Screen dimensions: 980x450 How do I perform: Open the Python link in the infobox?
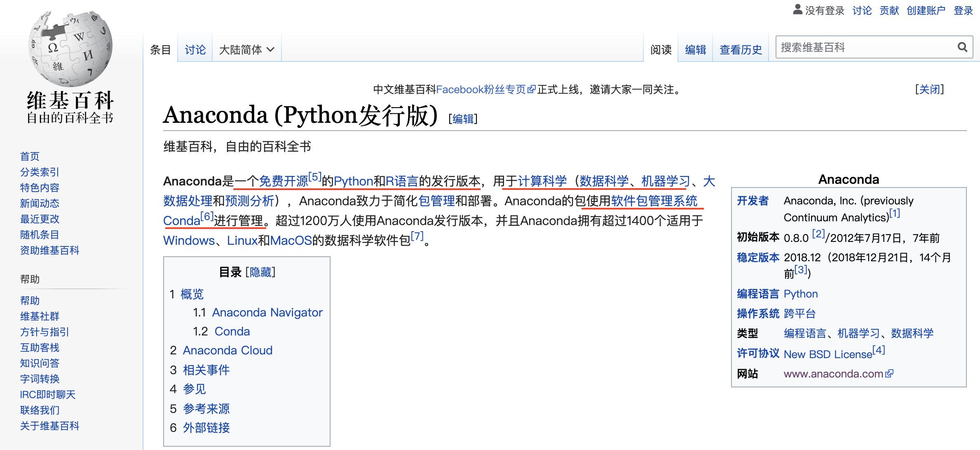pos(800,293)
